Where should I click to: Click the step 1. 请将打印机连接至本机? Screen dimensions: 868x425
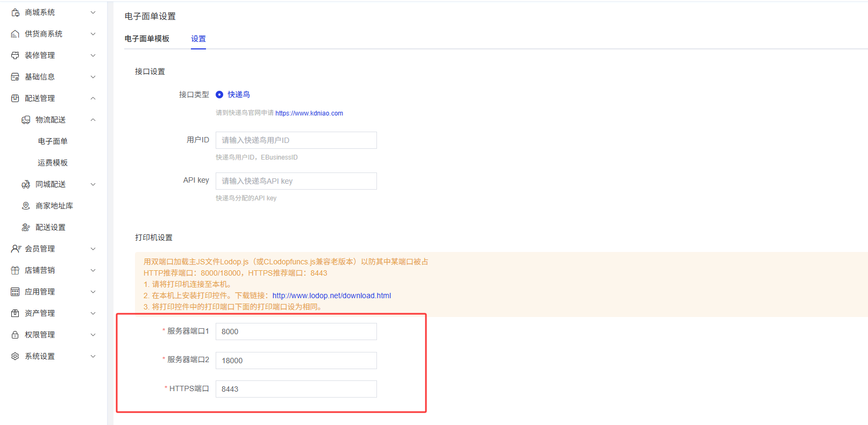click(x=188, y=284)
